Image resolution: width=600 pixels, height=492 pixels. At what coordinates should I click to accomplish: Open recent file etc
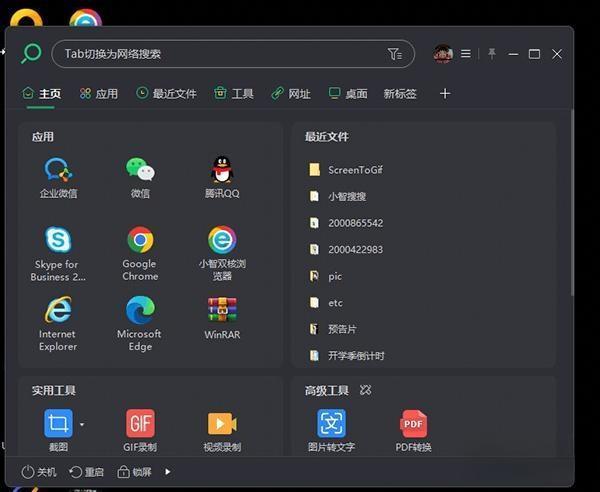click(326, 303)
